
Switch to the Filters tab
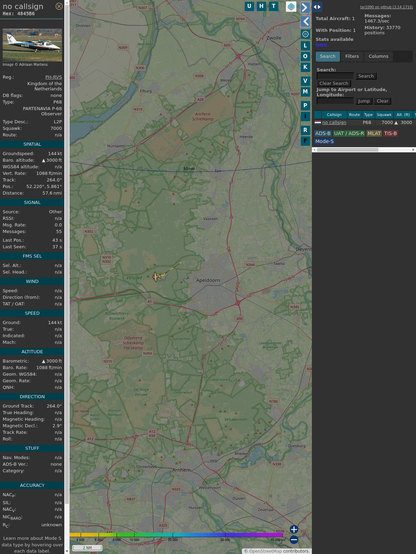(x=352, y=56)
